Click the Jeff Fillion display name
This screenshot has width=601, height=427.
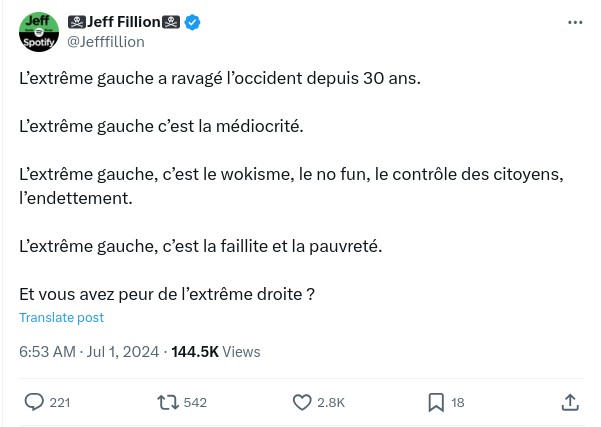tap(125, 23)
